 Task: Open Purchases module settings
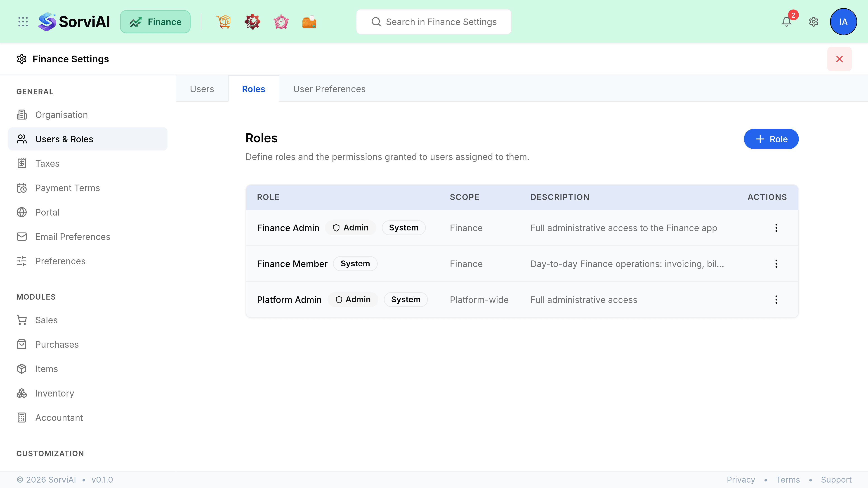[x=88, y=345]
